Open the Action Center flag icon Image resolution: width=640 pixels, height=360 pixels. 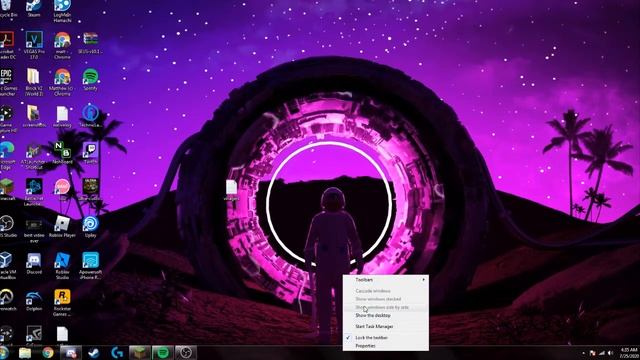coord(592,353)
